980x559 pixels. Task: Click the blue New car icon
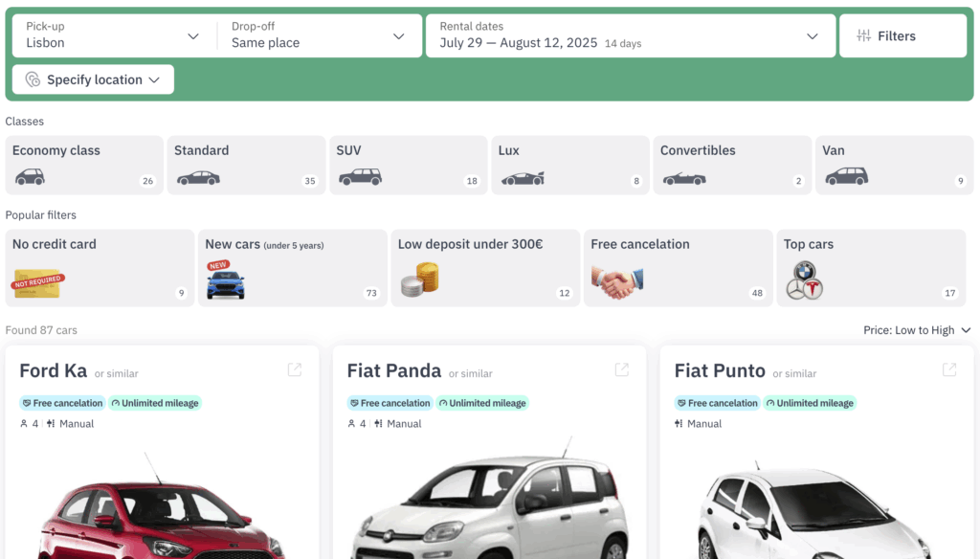[x=225, y=280]
